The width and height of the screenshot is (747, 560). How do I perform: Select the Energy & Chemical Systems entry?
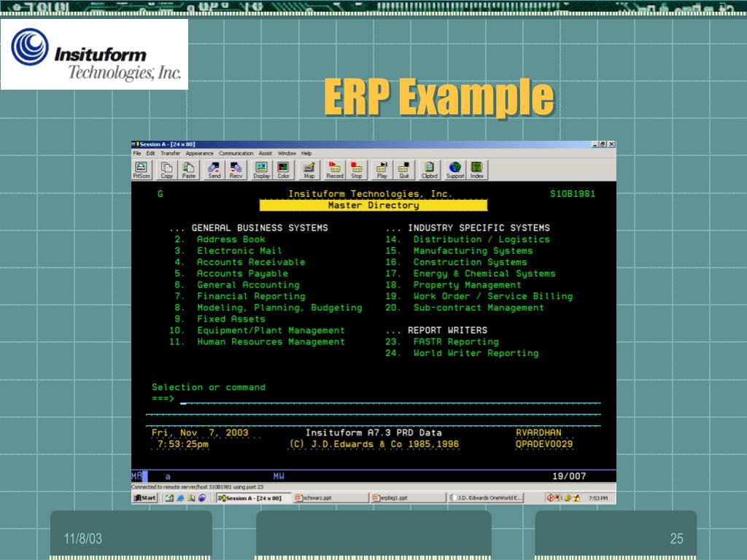pos(484,274)
